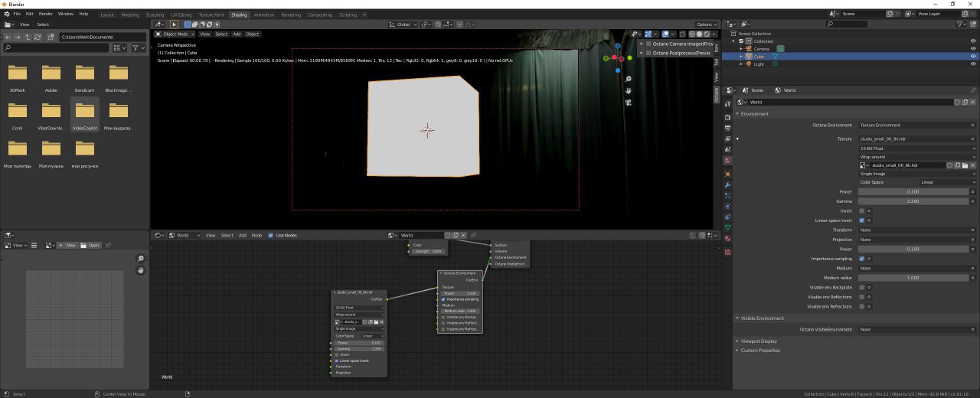
Task: Adjust the Gamma 2.200 slider in properties
Action: (x=913, y=201)
